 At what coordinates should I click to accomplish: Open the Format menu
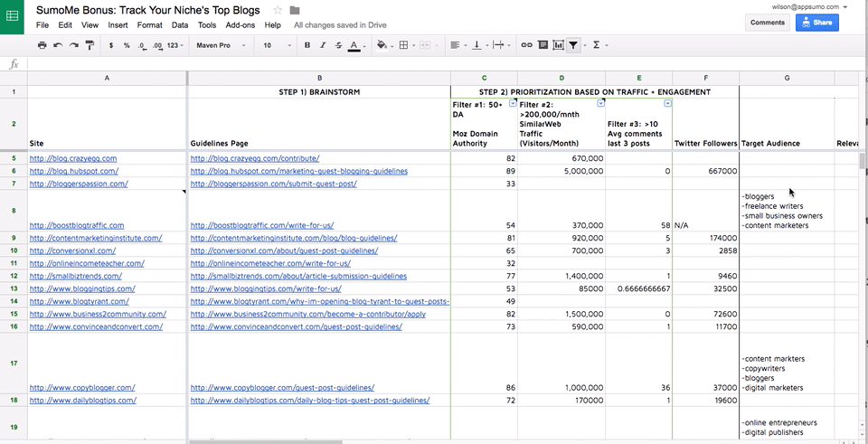(149, 25)
